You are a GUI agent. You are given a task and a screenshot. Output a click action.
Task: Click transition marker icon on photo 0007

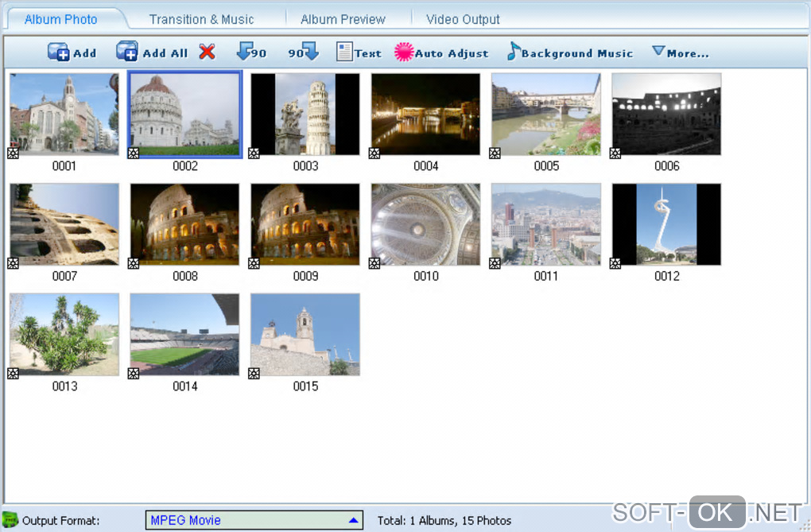13,263
